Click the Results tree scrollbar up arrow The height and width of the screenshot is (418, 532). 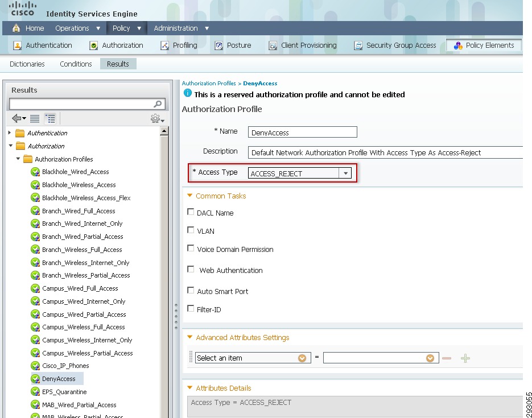164,131
